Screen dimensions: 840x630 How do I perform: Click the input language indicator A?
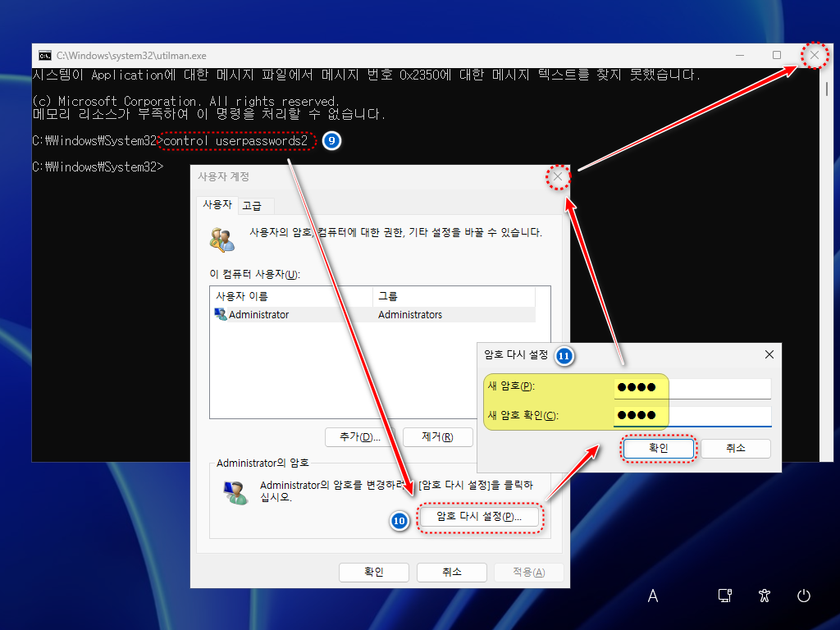tap(652, 596)
